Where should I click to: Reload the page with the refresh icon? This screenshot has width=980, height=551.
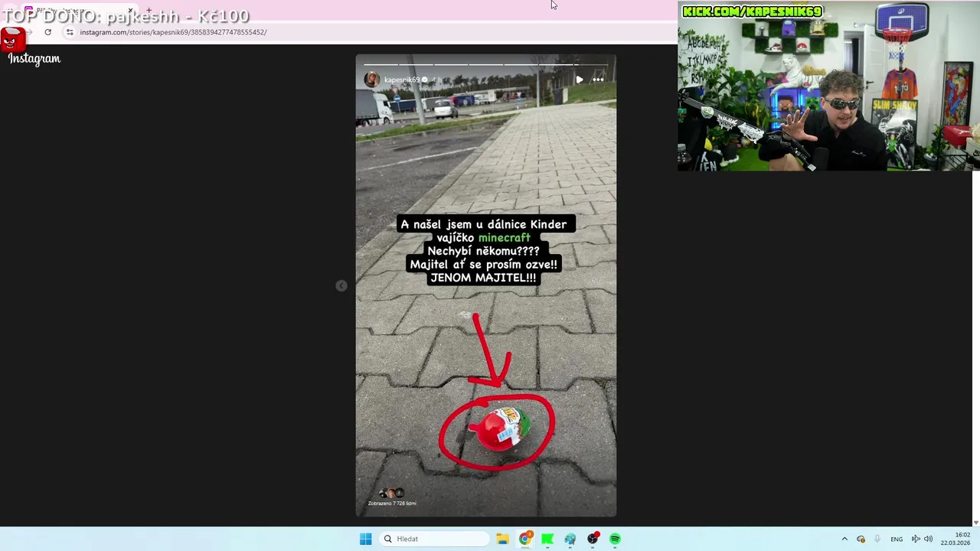(48, 32)
